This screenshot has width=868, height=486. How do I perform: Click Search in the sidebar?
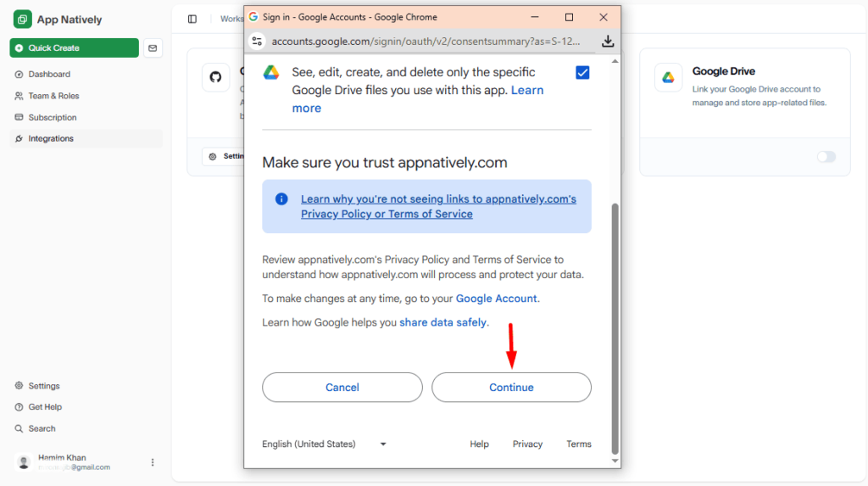42,428
